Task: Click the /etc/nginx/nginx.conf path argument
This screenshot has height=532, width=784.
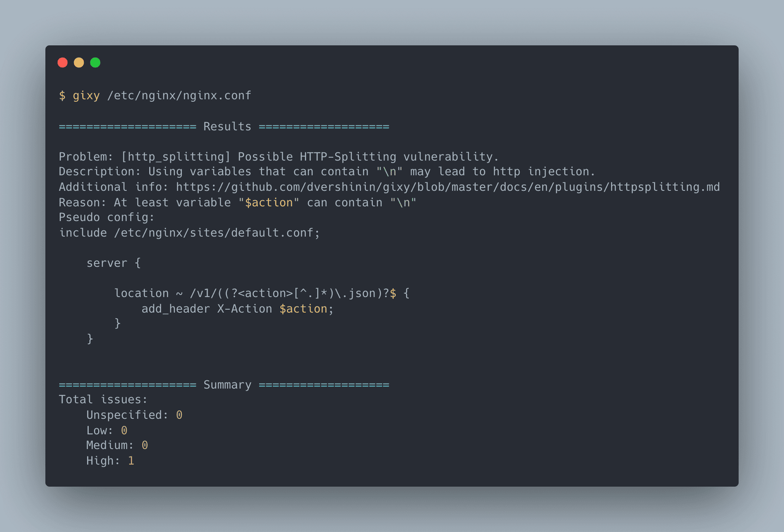Action: 179,96
